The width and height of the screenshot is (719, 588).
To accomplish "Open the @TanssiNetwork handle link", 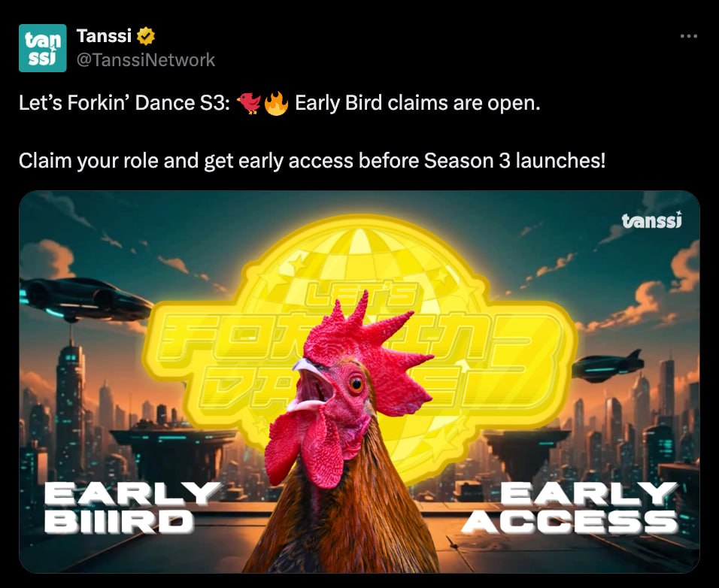I will pos(146,59).
